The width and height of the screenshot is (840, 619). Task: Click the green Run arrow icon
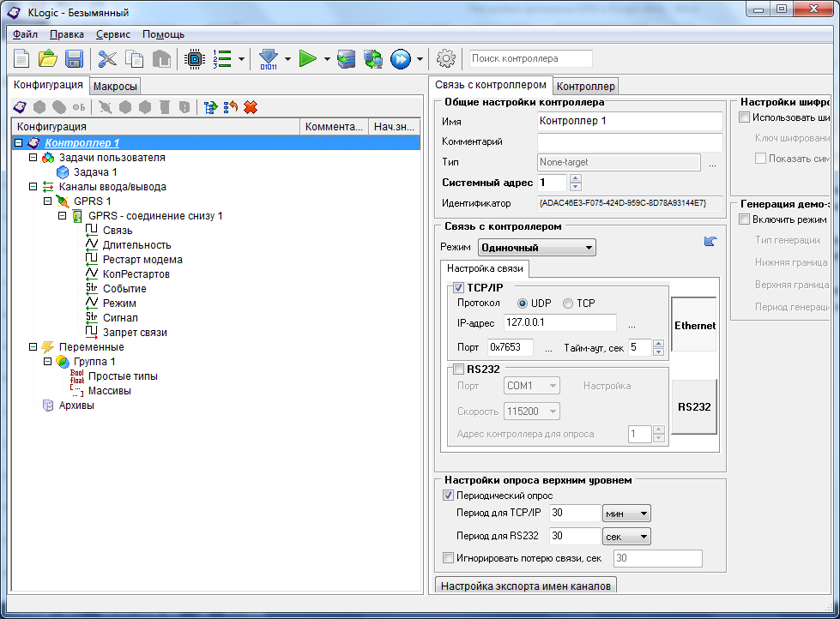308,59
